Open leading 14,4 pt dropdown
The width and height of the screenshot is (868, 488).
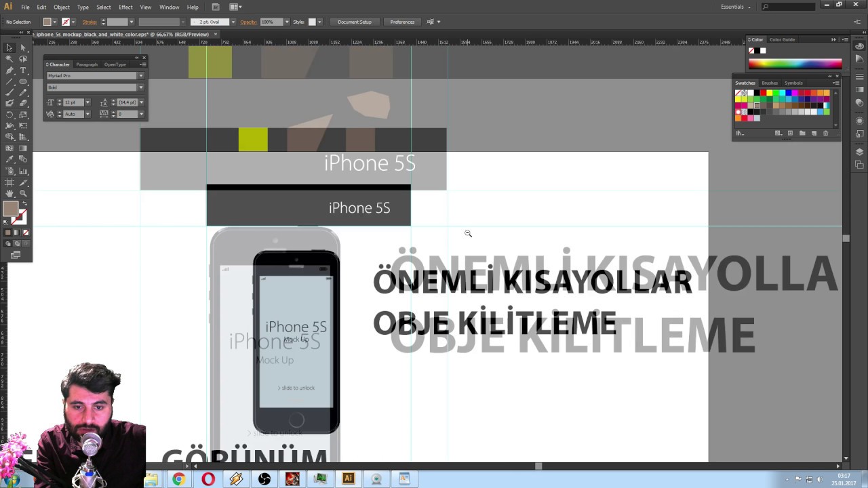(142, 102)
